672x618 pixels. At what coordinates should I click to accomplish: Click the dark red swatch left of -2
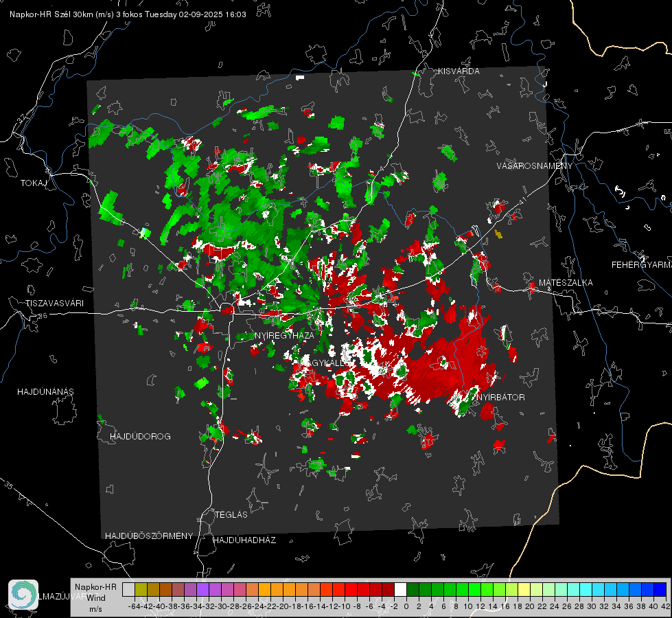pos(388,589)
